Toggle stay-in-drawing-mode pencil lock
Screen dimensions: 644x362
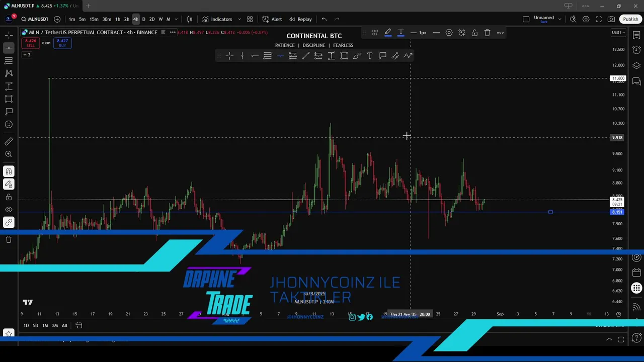[9, 185]
